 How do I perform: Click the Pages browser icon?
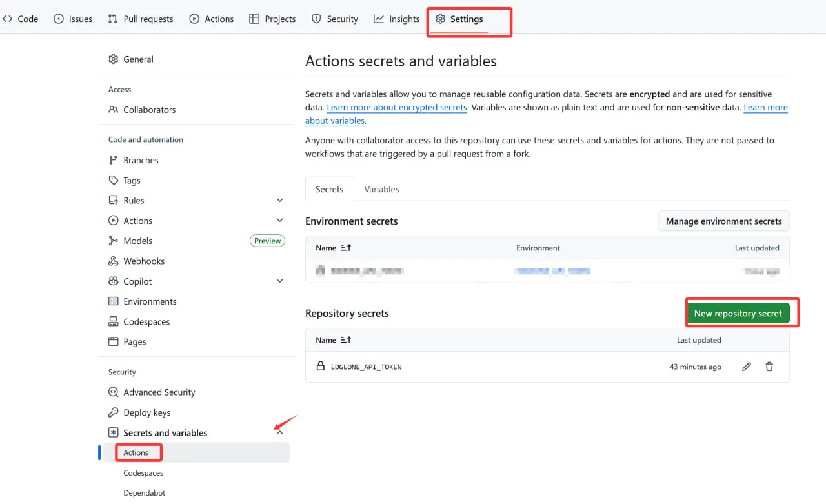[114, 341]
